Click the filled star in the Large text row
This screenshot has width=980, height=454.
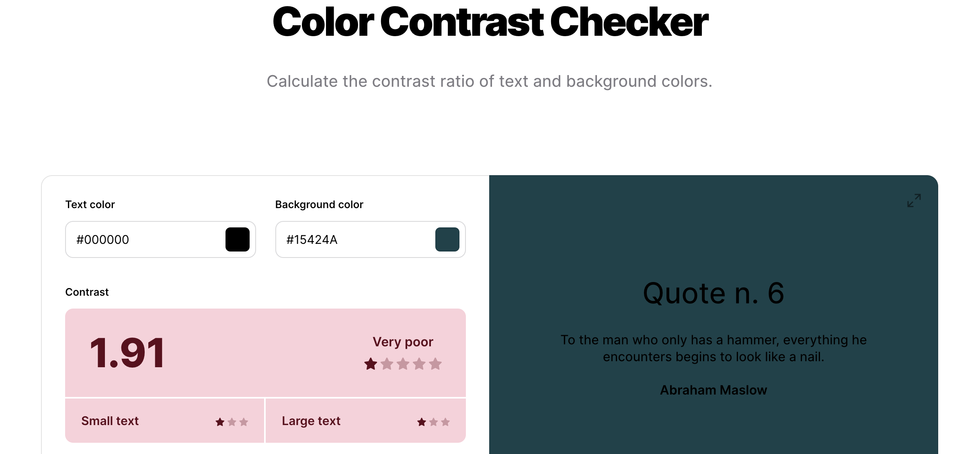click(x=422, y=422)
